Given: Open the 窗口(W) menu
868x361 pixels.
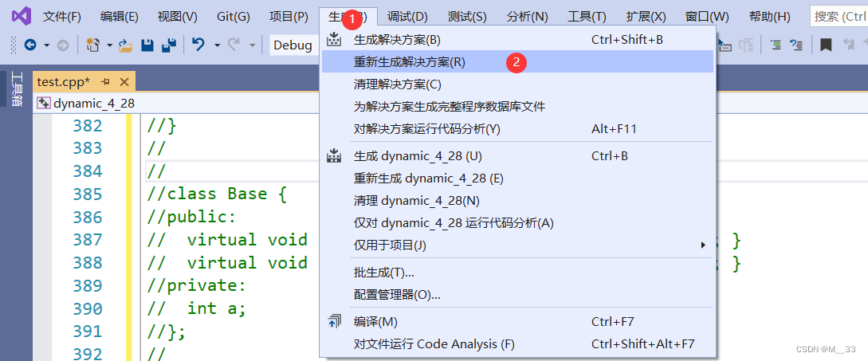Looking at the screenshot, I should point(707,17).
